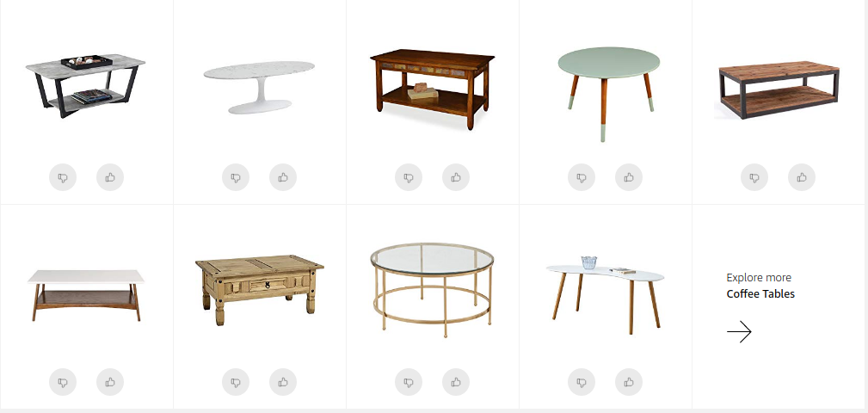Click the Explore more arrow icon
868x413 pixels.
click(x=739, y=331)
